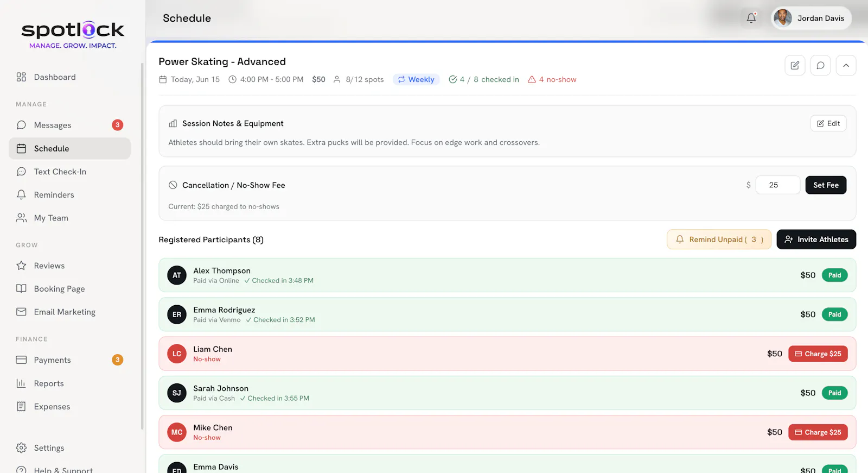
Task: Open Messages in sidebar
Action: tap(69, 125)
